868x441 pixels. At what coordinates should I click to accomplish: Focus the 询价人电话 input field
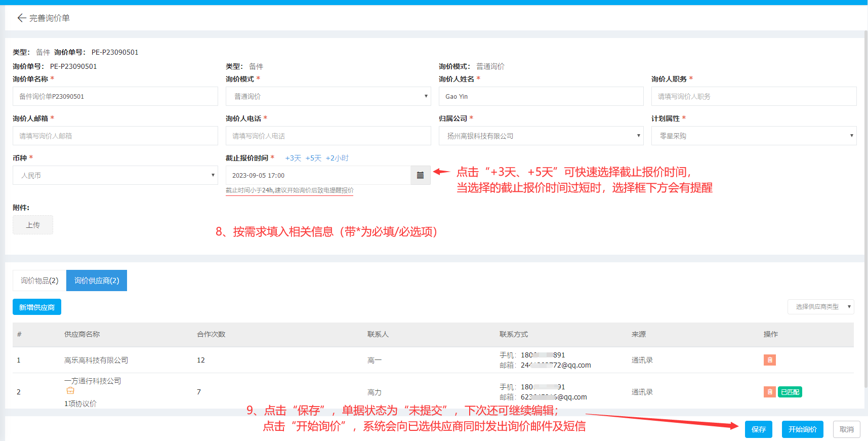point(328,136)
